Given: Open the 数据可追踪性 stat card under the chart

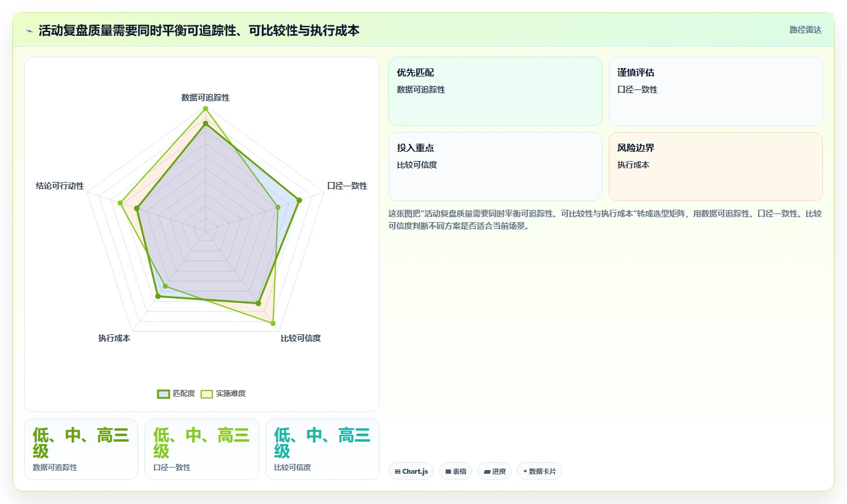Looking at the screenshot, I should [x=81, y=449].
